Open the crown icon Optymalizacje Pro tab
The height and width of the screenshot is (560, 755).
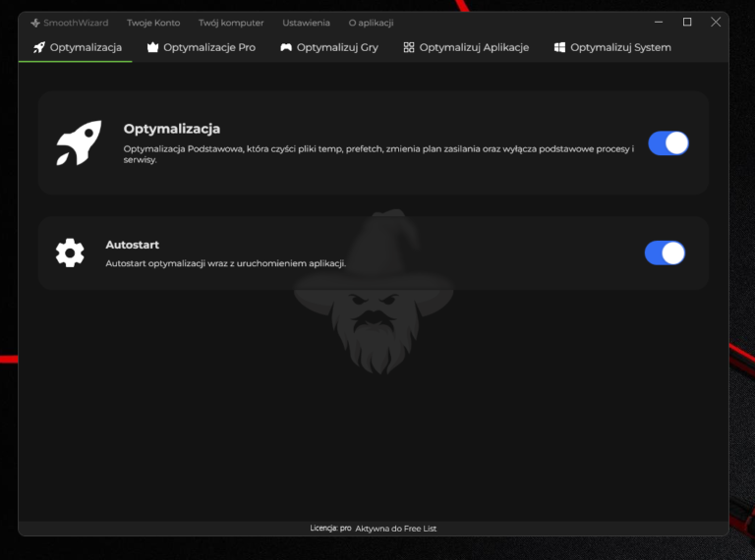point(201,47)
